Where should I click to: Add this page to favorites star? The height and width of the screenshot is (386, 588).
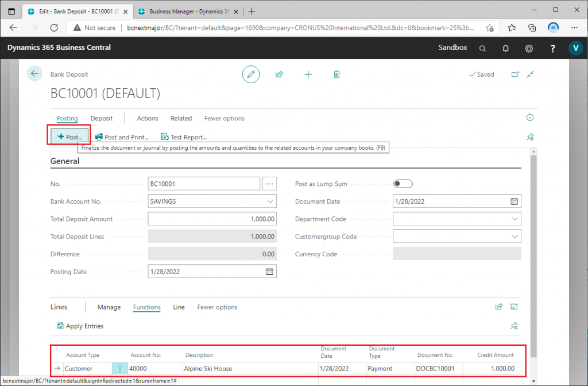489,28
